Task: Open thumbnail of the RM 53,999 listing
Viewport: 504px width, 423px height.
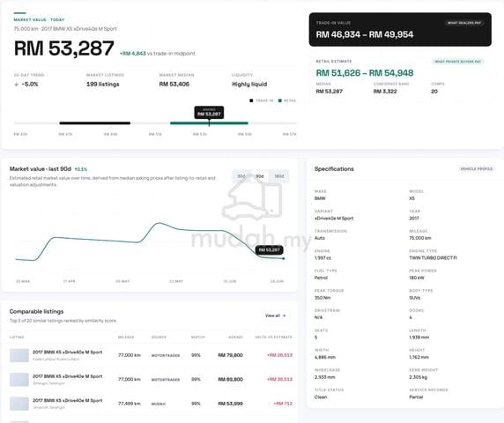Action: 19,404
